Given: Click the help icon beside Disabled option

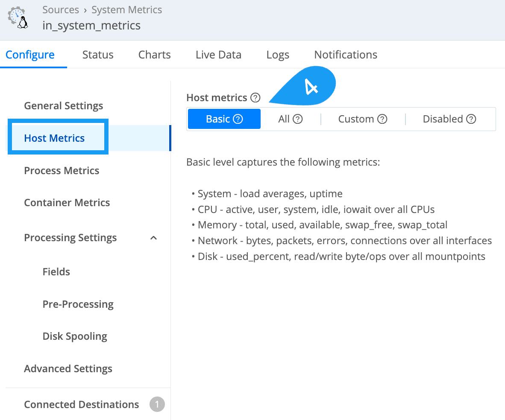Looking at the screenshot, I should tap(471, 119).
